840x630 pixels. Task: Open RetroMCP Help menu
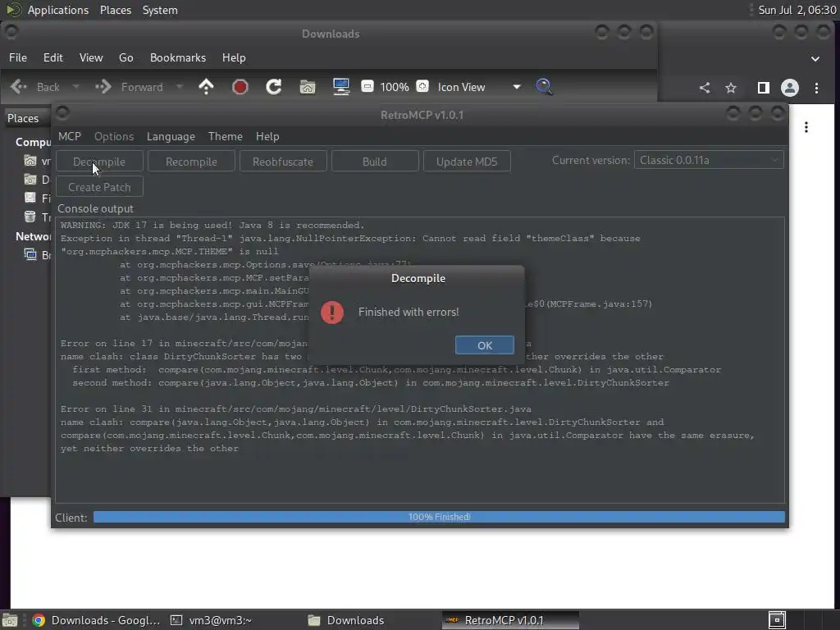[x=267, y=136]
